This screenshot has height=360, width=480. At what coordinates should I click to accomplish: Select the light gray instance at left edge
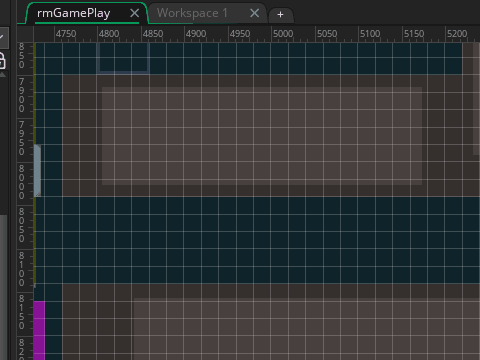[37, 170]
